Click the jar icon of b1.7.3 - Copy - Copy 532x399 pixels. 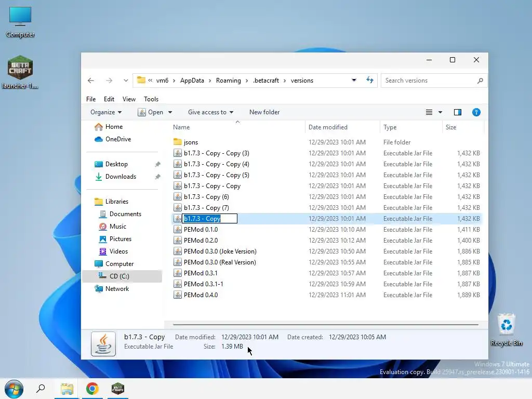point(178,186)
